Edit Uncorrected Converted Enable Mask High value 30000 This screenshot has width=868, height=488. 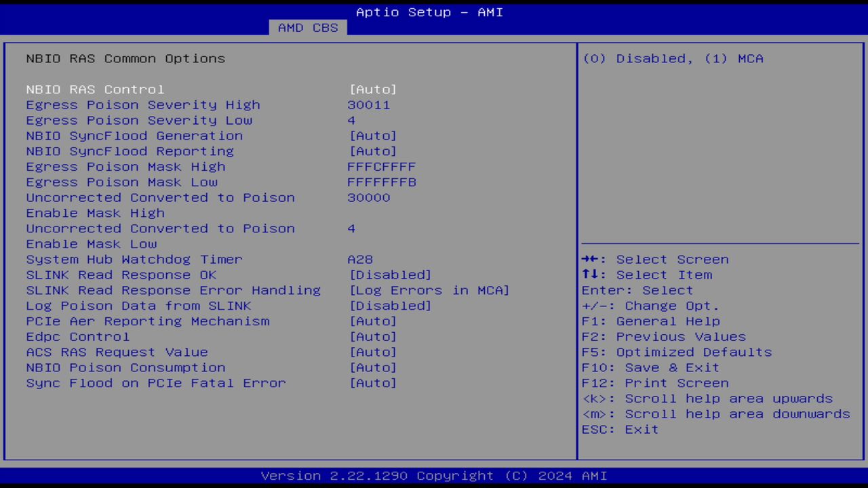pyautogui.click(x=369, y=198)
